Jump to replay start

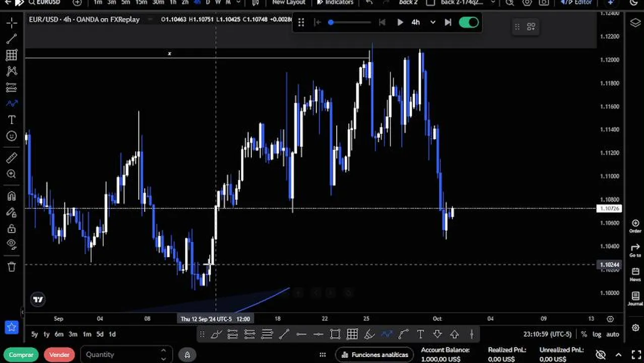tap(317, 22)
